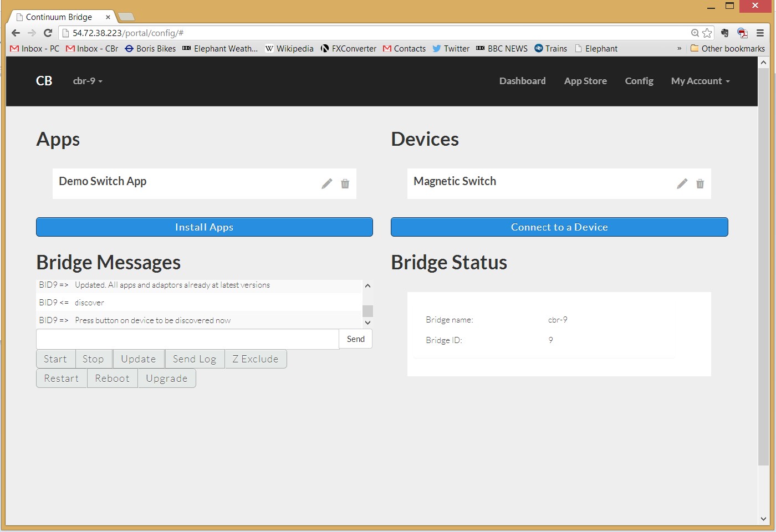Screen dimensions: 776x532
Task: Bookmark this page with the star icon
Action: [x=707, y=33]
